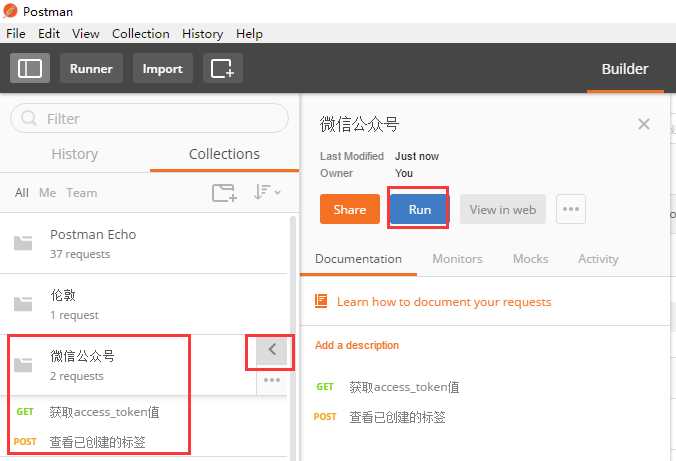The width and height of the screenshot is (676, 461).
Task: Select the 微信公众号 collection row
Action: [x=144, y=365]
